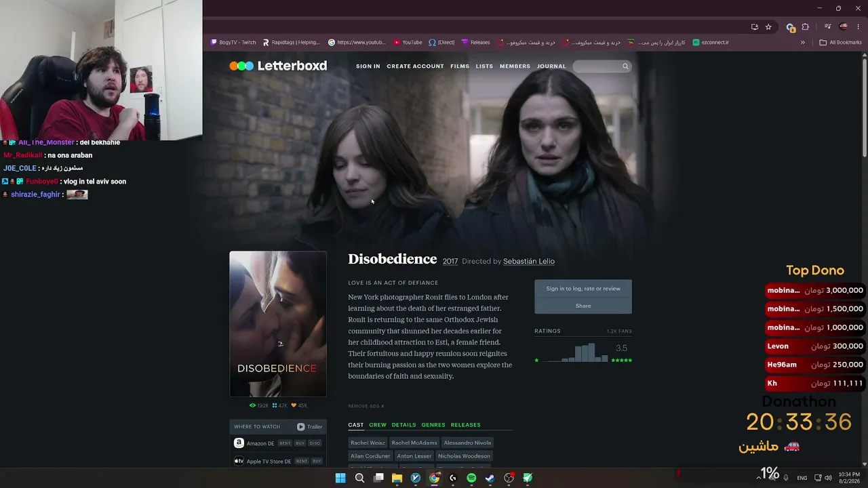
Task: Open the MEMBERS menu item
Action: click(515, 66)
